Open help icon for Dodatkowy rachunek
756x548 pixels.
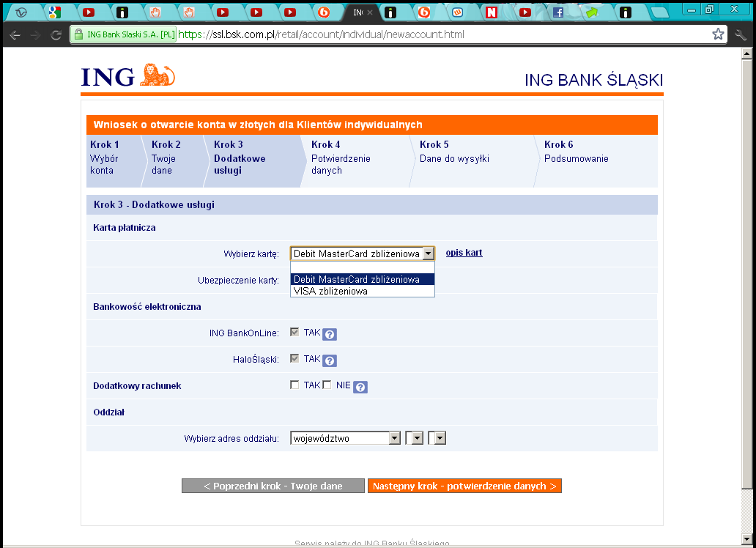[360, 387]
